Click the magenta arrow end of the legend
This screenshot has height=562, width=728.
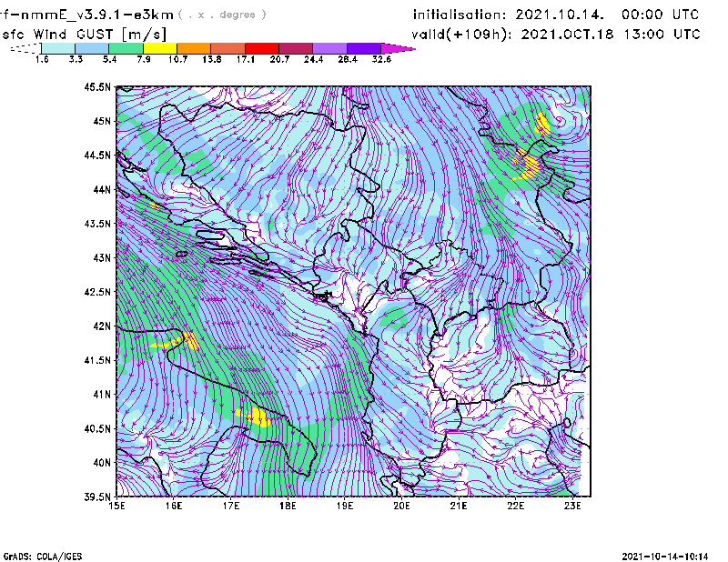coord(398,48)
